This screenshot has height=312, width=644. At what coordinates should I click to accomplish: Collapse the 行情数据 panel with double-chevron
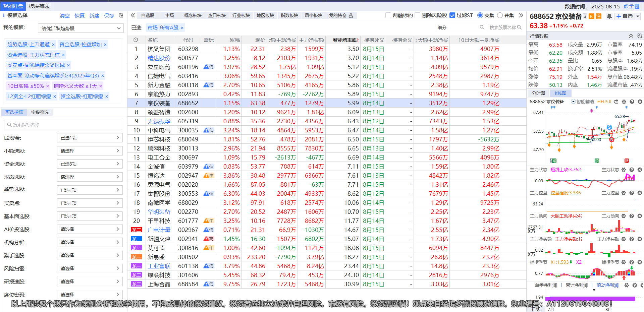pos(631,36)
